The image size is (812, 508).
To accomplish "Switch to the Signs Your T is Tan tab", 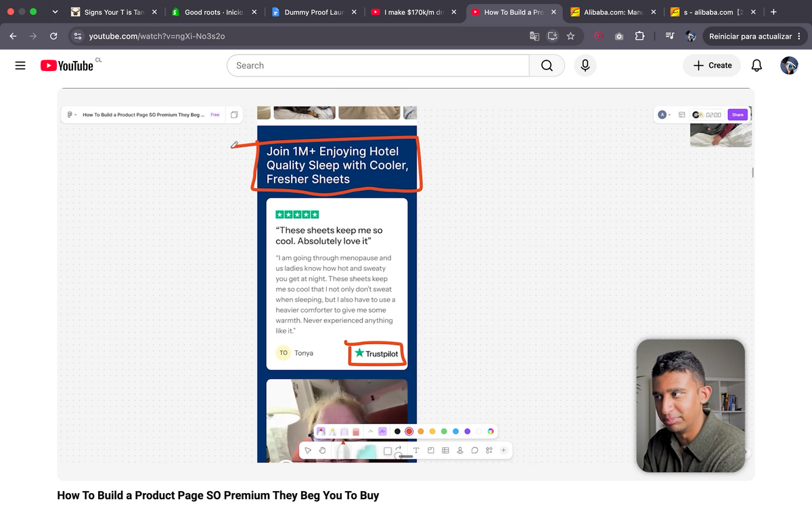I will [114, 12].
